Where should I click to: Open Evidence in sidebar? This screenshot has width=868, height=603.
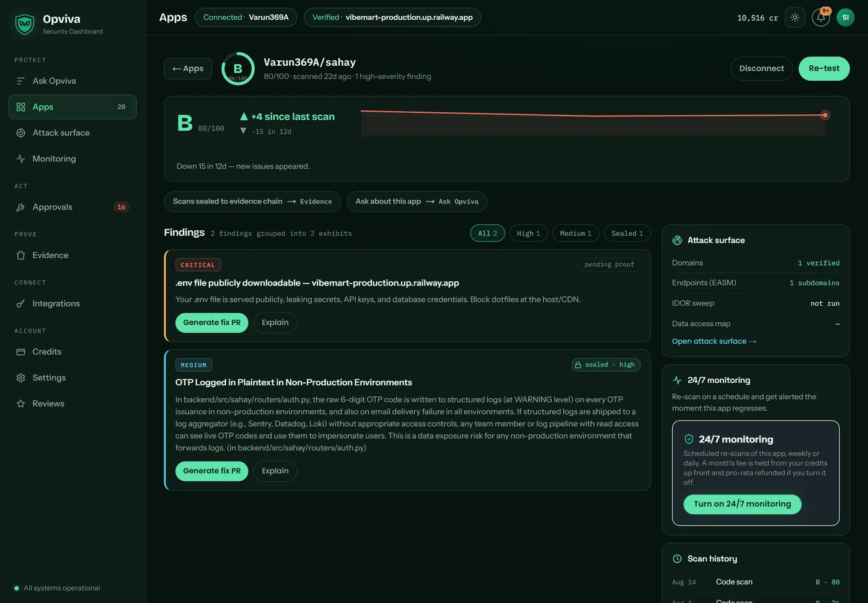coord(73,256)
